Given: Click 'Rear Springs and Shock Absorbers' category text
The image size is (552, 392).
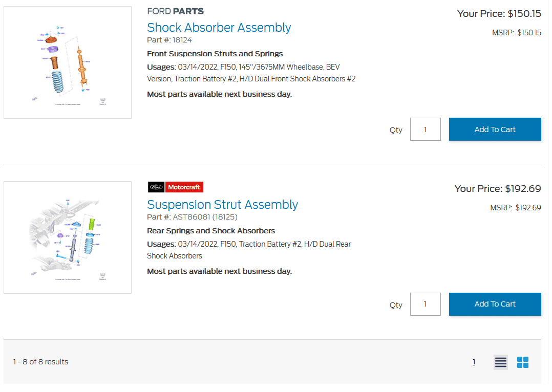Looking at the screenshot, I should (211, 231).
